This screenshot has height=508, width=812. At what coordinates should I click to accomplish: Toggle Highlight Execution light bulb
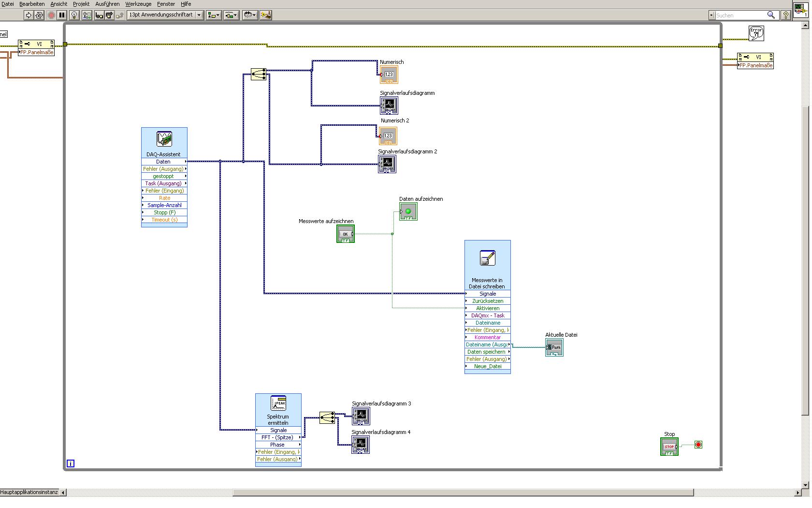[74, 15]
